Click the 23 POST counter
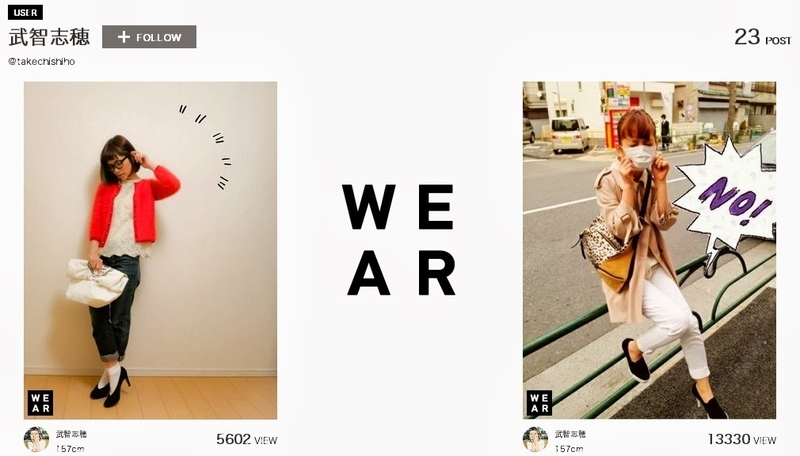 coord(763,37)
